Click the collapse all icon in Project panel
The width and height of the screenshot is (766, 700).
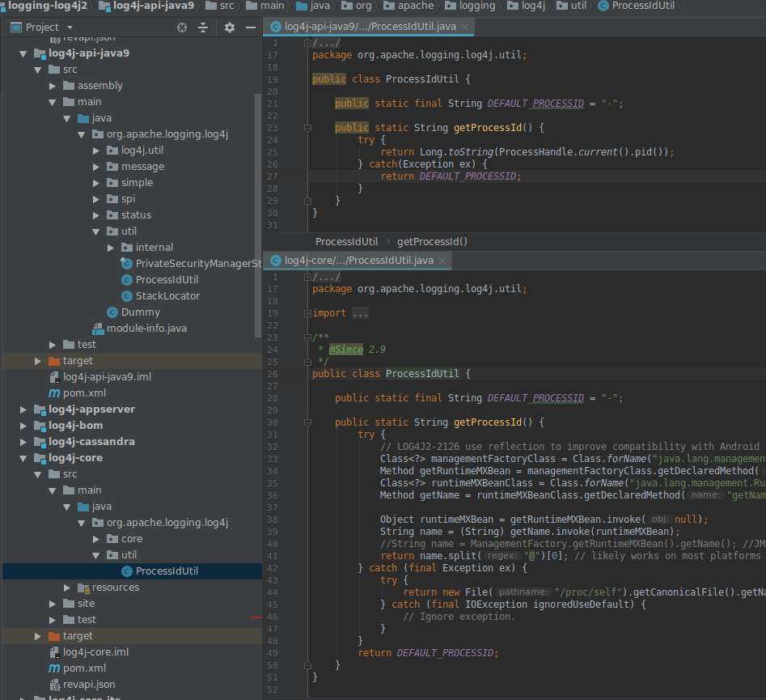coord(203,28)
